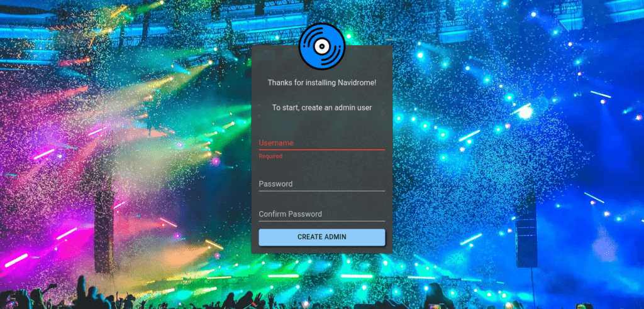
Task: Click the red 'Required' error message
Action: click(x=270, y=156)
